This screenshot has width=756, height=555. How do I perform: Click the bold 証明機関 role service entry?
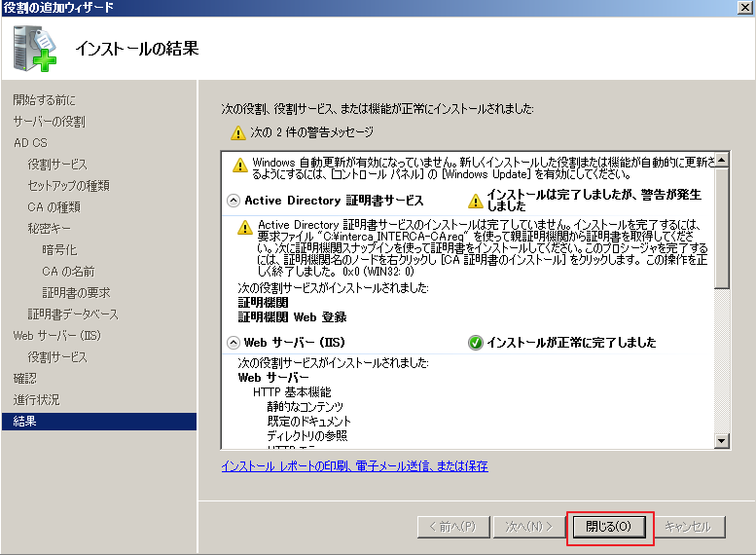coord(264,303)
